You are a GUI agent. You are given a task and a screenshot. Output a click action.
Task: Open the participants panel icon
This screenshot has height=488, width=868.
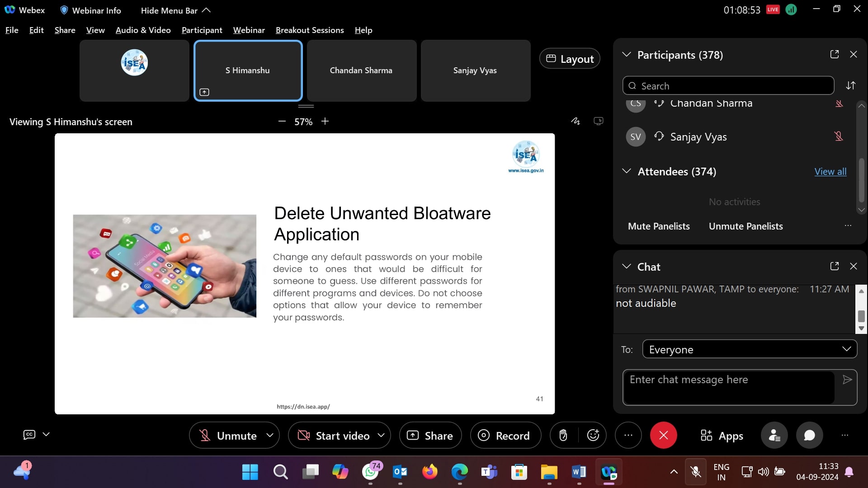click(774, 436)
